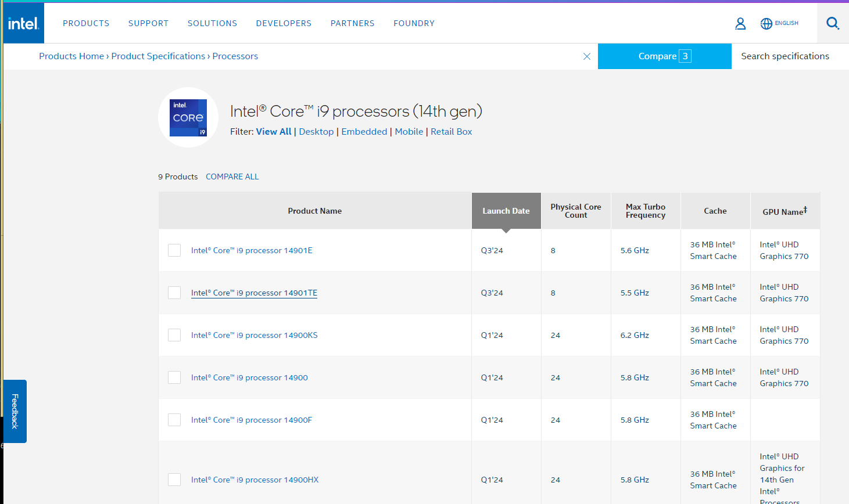Open the Feedback side tab
The height and width of the screenshot is (504, 849).
pyautogui.click(x=15, y=411)
